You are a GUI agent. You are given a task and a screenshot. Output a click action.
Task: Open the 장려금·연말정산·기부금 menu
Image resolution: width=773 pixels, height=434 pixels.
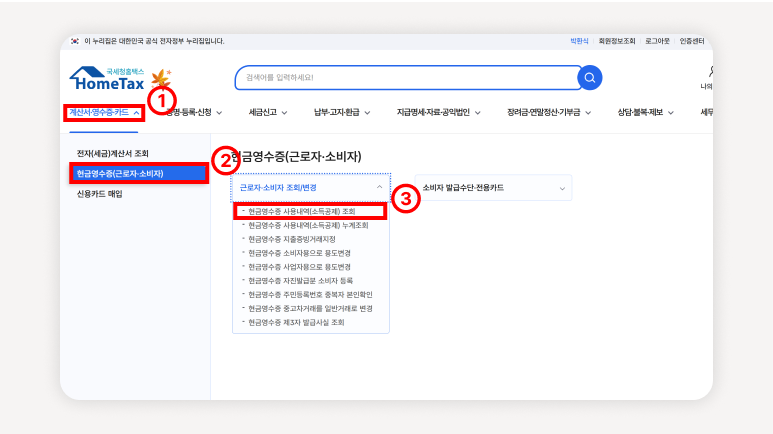pos(549,112)
